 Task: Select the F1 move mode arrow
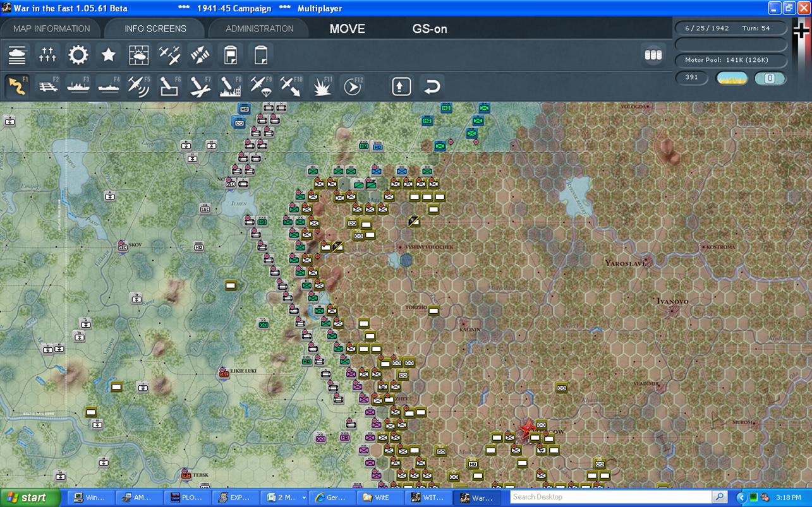tap(17, 86)
